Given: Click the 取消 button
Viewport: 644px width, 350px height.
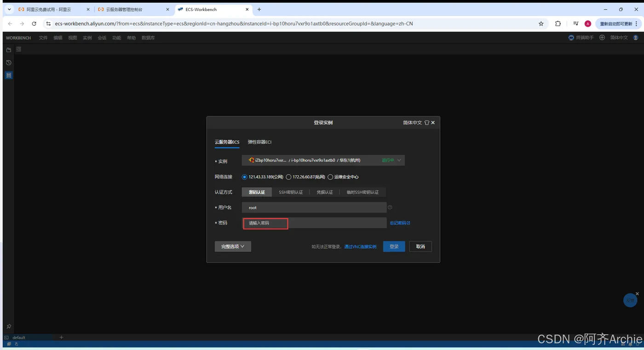Looking at the screenshot, I should click(420, 247).
